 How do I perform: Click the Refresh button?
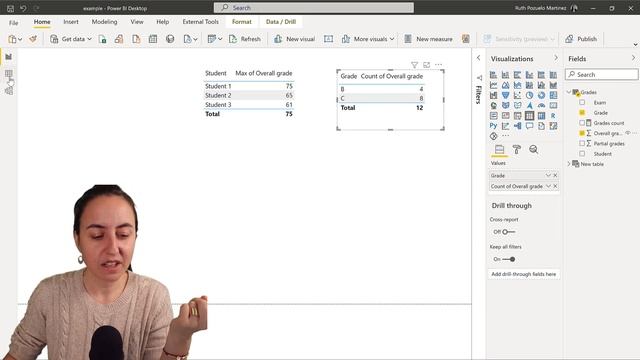click(x=244, y=39)
